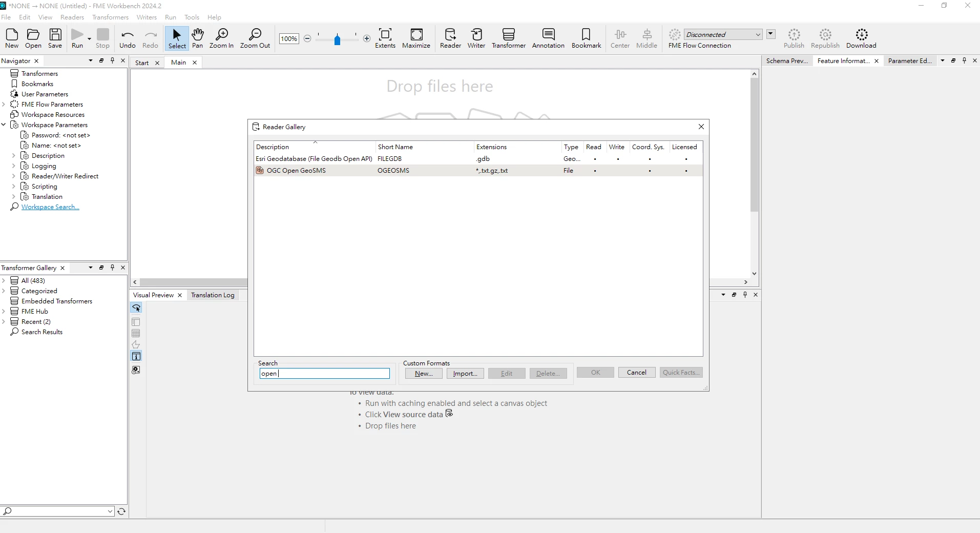The height and width of the screenshot is (533, 980).
Task: Select the Esri Geodatabase File Geodb row
Action: [x=478, y=159]
